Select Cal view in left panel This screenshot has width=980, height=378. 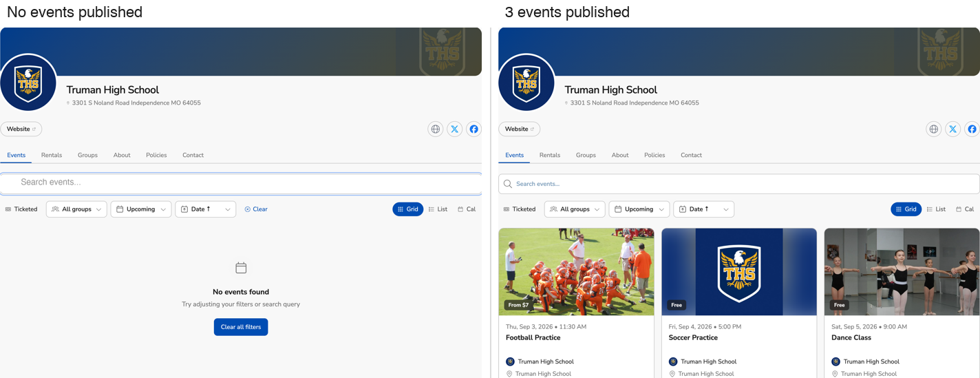tap(467, 209)
